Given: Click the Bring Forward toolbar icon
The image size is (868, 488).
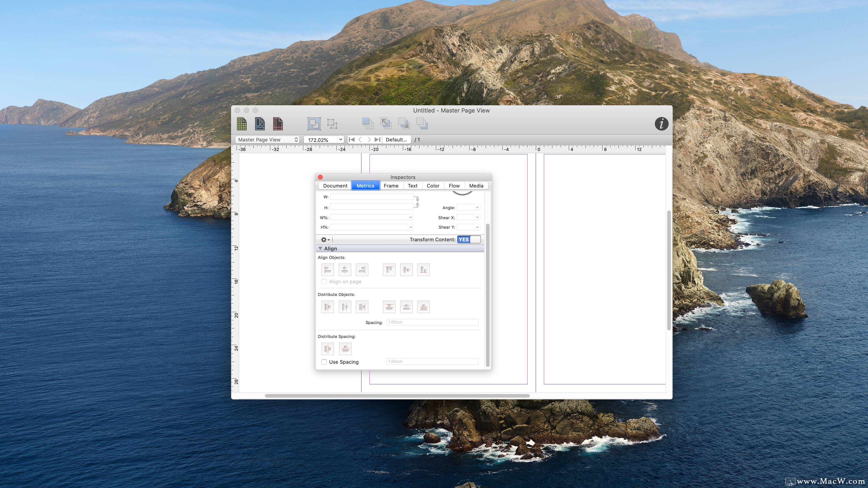Looking at the screenshot, I should 385,123.
